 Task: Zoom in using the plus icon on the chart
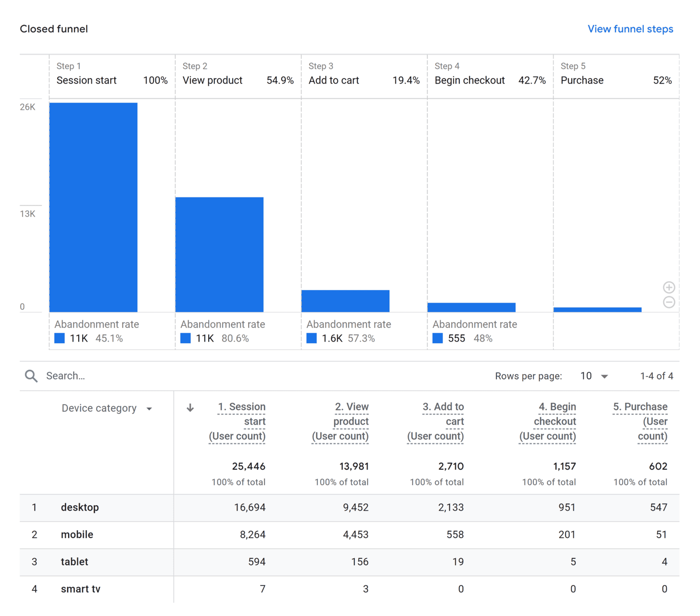click(668, 287)
